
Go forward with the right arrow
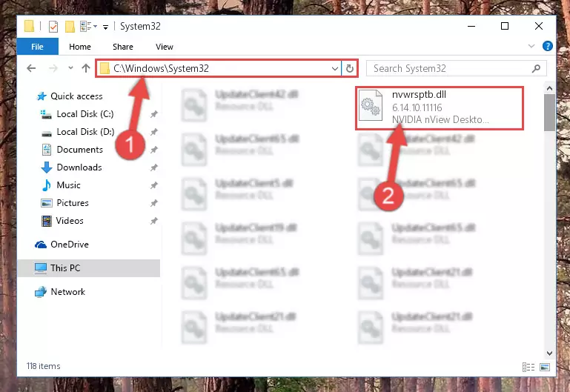pos(53,68)
